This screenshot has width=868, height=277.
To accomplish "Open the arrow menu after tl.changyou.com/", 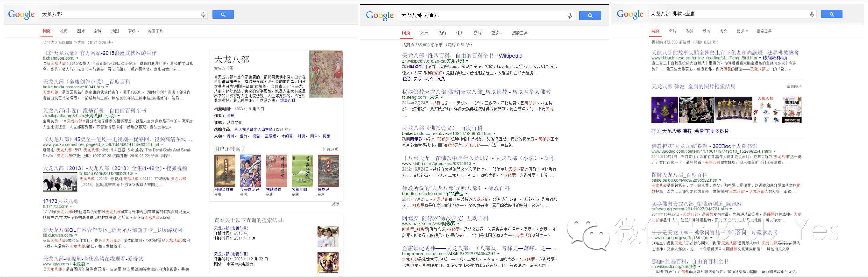I will point(78,58).
